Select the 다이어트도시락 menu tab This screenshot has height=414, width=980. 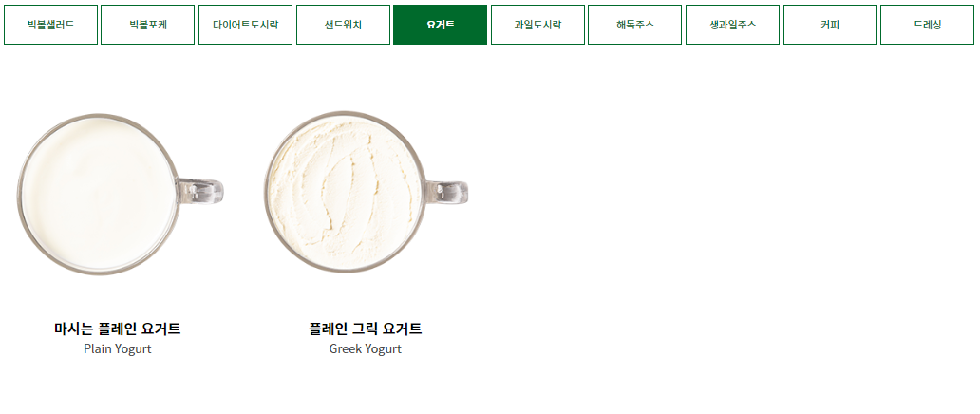point(246,25)
